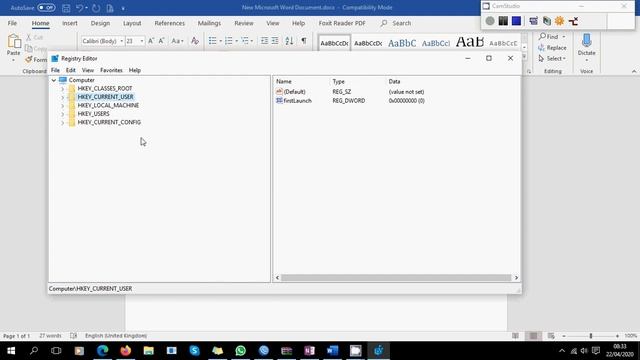Click Increase Indent icon in Word

point(275,41)
